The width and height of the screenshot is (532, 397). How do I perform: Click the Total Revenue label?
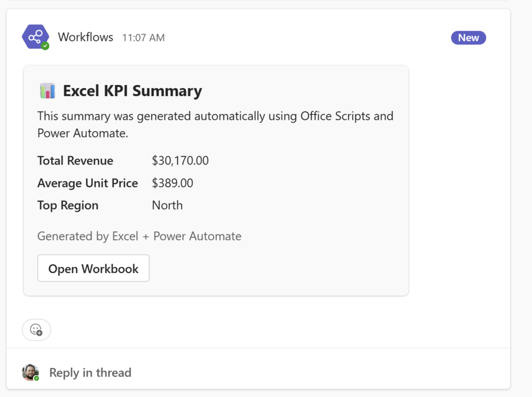(x=75, y=161)
